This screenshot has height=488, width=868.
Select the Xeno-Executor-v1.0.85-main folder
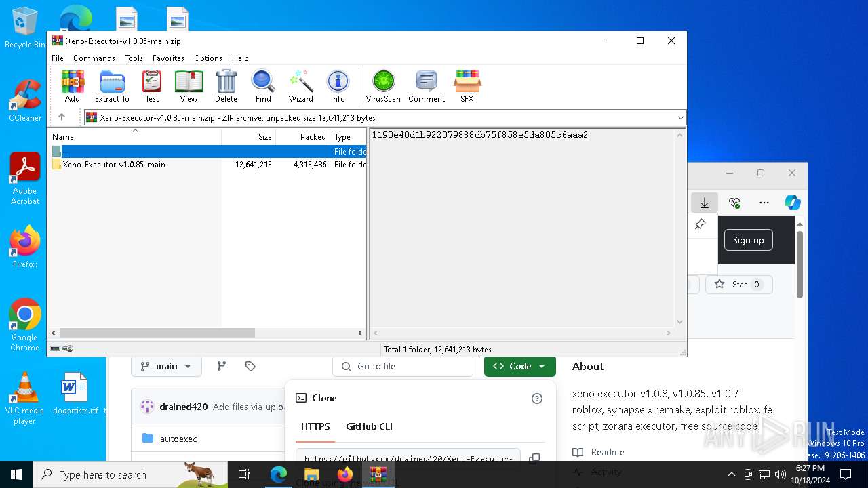coord(114,165)
